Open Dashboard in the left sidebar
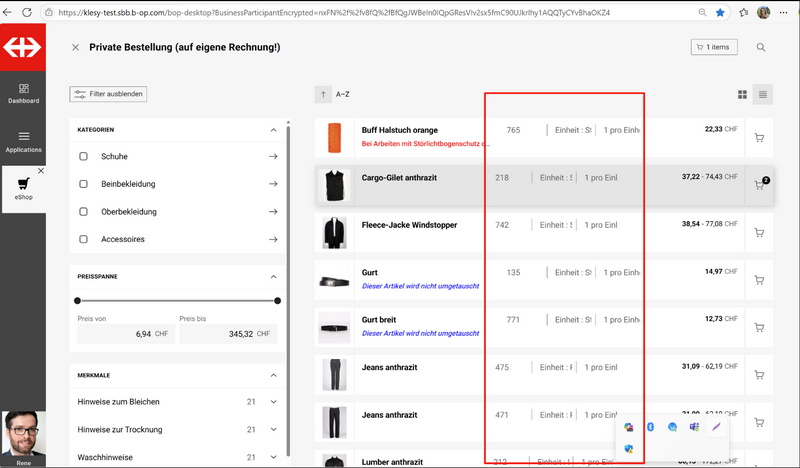This screenshot has height=468, width=800. click(x=24, y=91)
